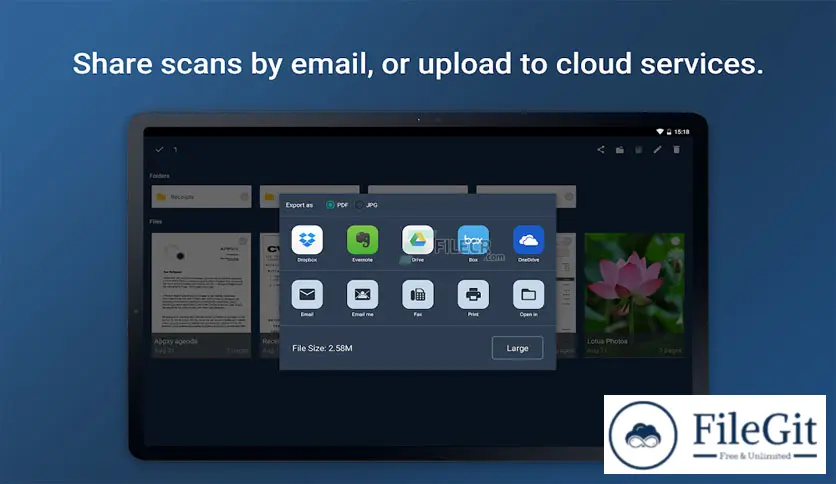Open the Receipts folder
The image size is (836, 484).
pos(201,197)
